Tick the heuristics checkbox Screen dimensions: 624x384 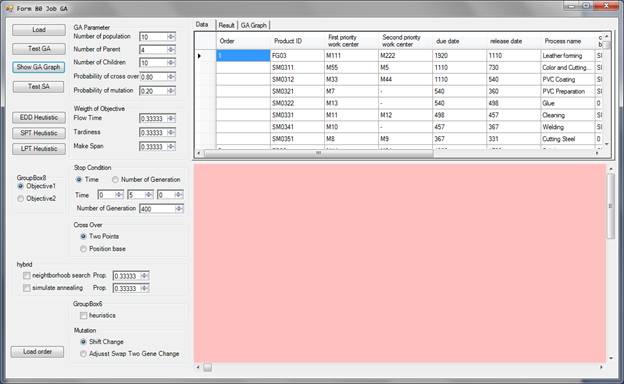coord(84,316)
